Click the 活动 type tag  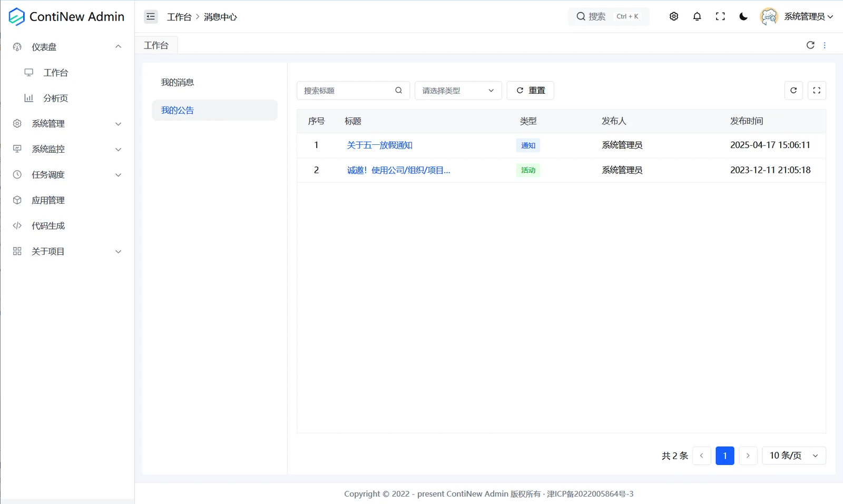(x=528, y=170)
